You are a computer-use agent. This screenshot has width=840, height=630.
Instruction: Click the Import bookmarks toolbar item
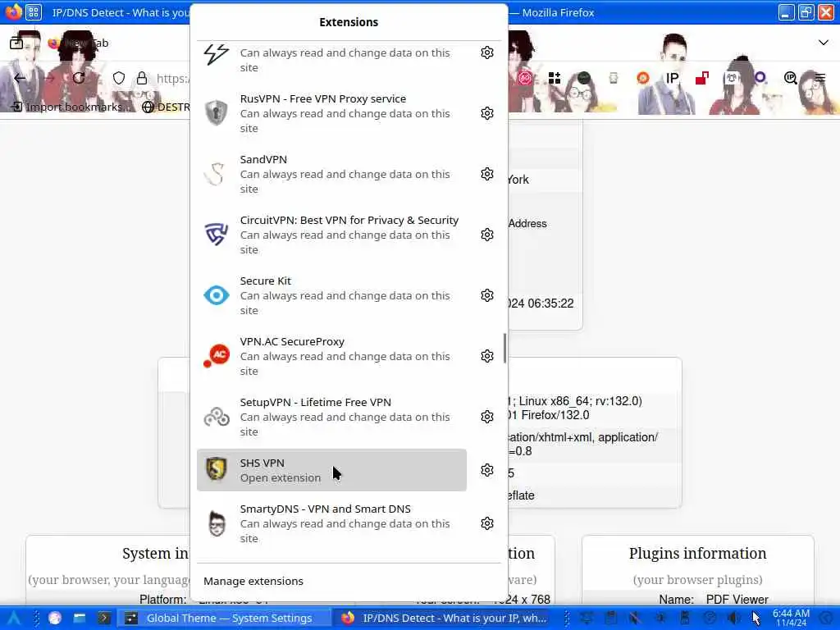click(x=71, y=107)
